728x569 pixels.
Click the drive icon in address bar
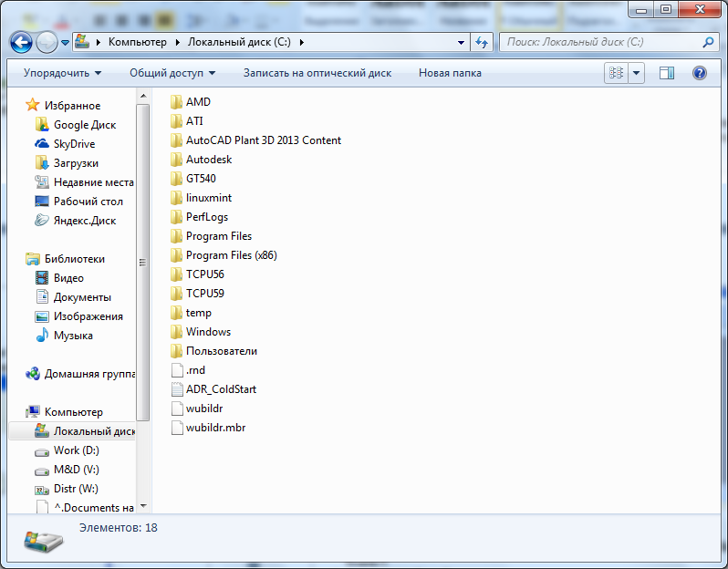pyautogui.click(x=82, y=42)
